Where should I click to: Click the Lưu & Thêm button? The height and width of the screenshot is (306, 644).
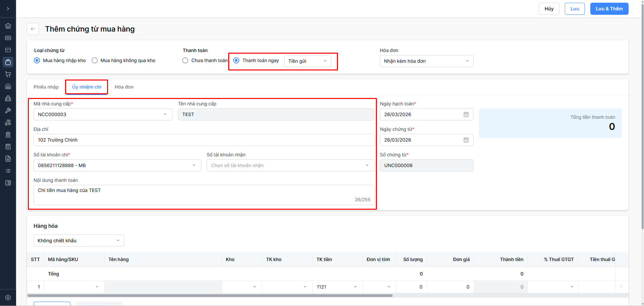(609, 9)
